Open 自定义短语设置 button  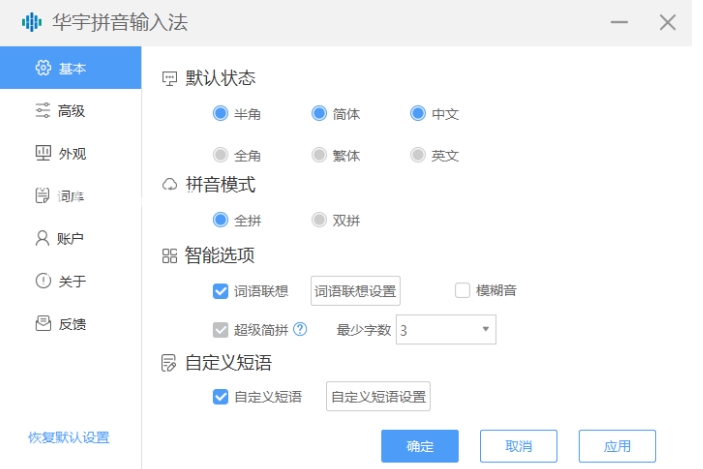point(378,396)
